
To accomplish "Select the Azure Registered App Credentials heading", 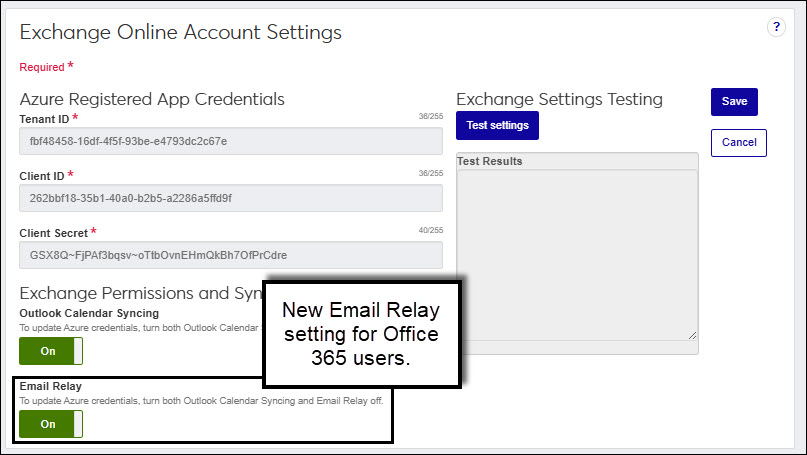I will (152, 99).
